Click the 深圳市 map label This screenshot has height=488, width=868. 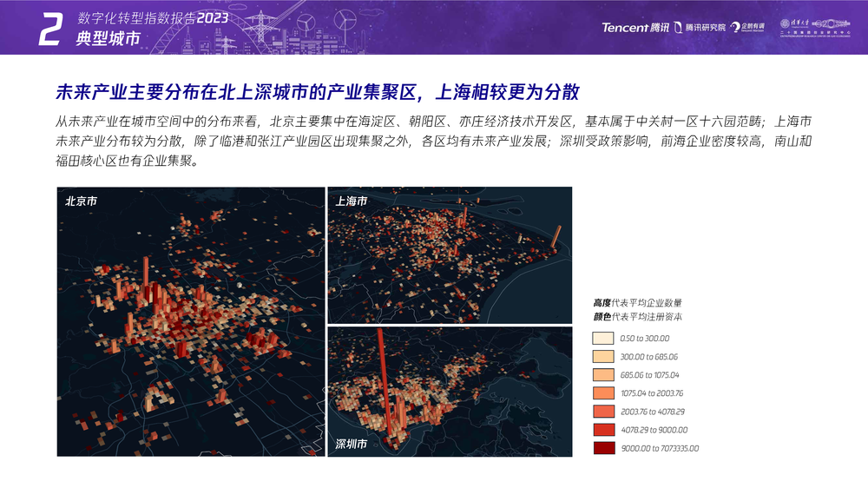[x=352, y=444]
